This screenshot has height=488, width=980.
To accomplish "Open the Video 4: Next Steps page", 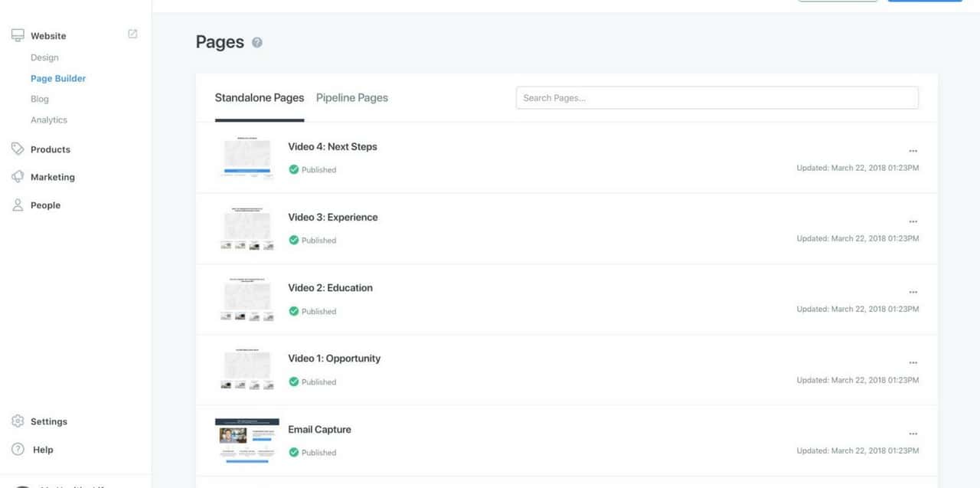I will pyautogui.click(x=332, y=146).
